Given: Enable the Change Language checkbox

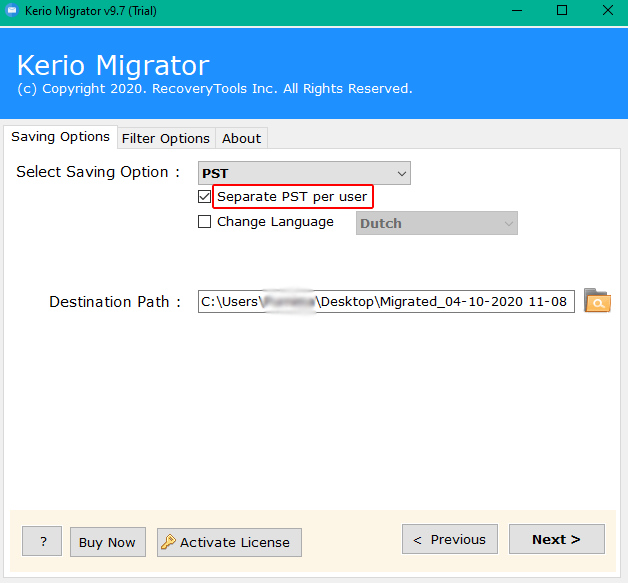Looking at the screenshot, I should pyautogui.click(x=204, y=221).
